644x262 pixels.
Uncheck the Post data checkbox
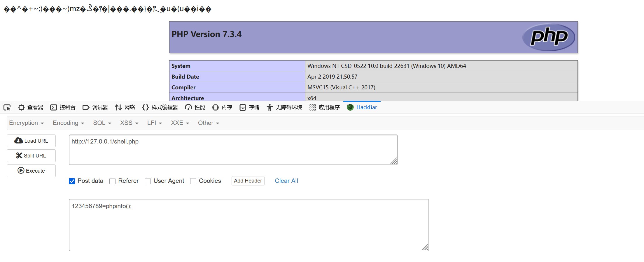click(x=72, y=181)
